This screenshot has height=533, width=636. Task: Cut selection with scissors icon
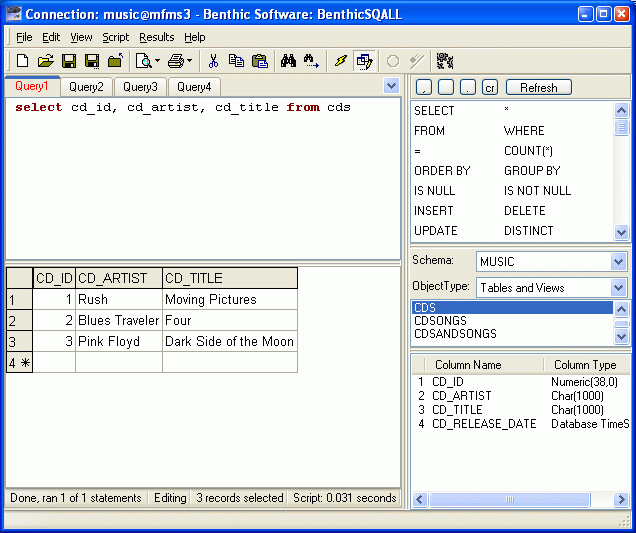(213, 61)
